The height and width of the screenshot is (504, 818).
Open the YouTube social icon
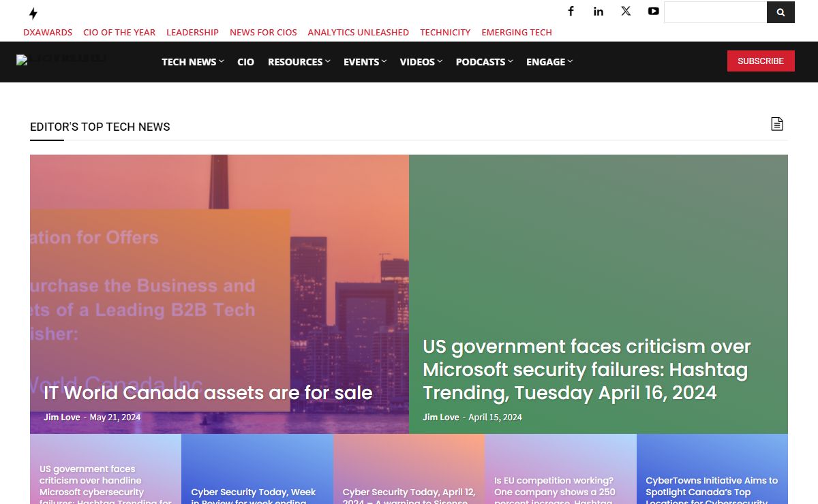[654, 11]
